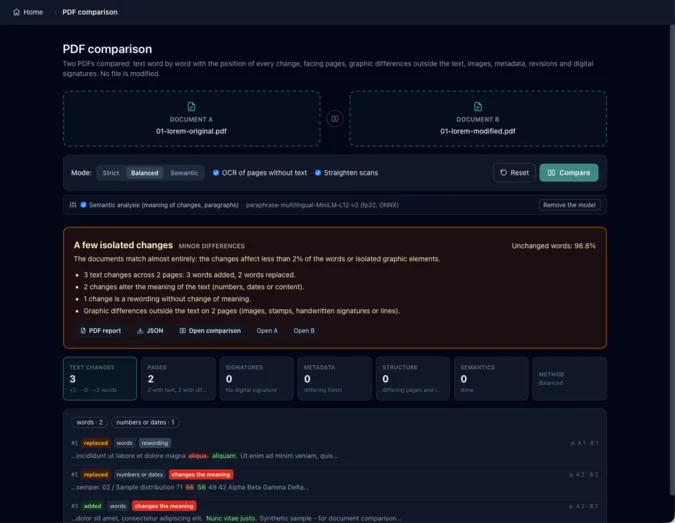675x523 pixels.
Task: Click 'rewording' tag on change #1
Action: (x=155, y=443)
